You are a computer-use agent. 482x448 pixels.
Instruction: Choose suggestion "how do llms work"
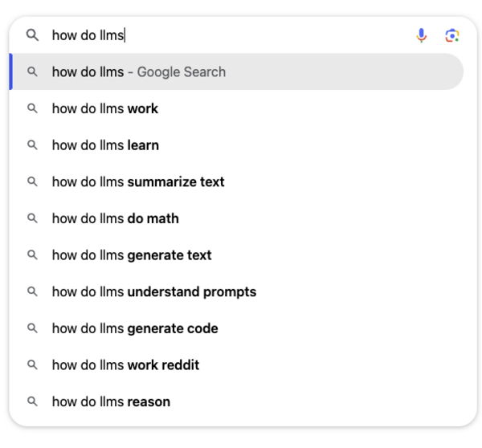[105, 108]
